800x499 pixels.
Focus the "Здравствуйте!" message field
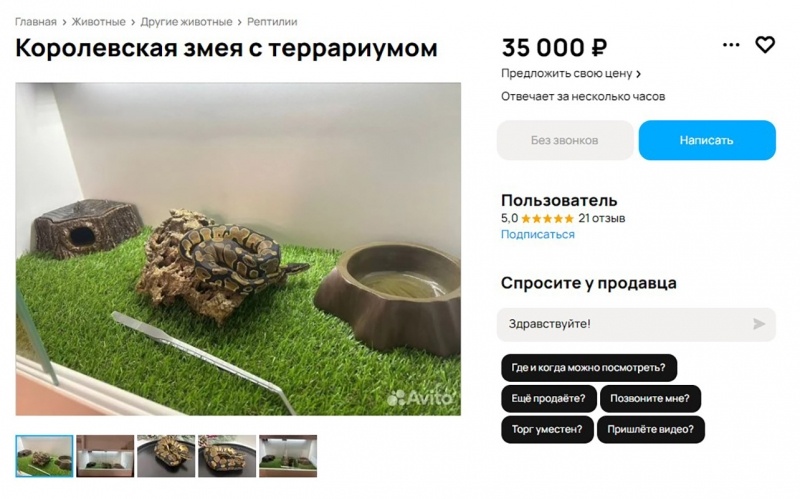636,324
